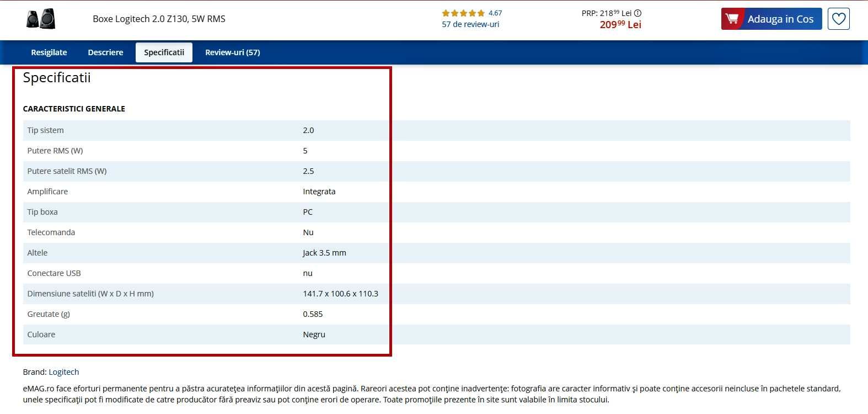Click the value 2.0 for Tip sistem
The width and height of the screenshot is (868, 414).
[x=308, y=130]
